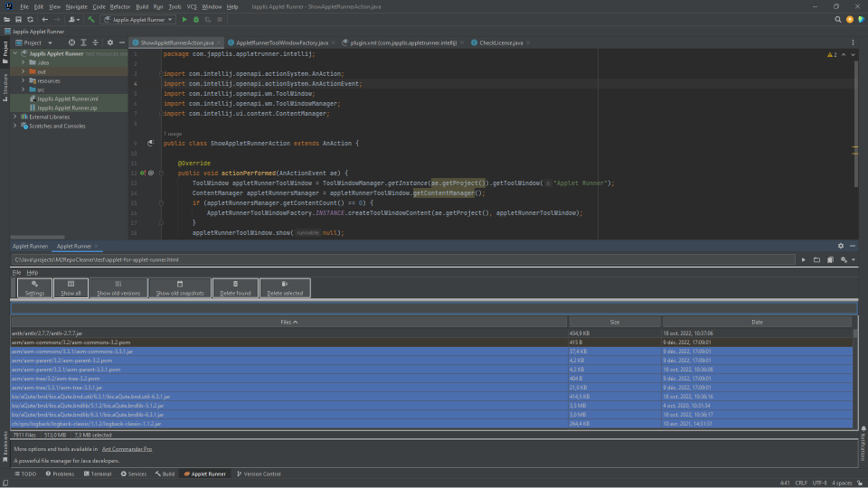This screenshot has width=868, height=488.
Task: Click the filter text field above file table
Action: tap(434, 307)
